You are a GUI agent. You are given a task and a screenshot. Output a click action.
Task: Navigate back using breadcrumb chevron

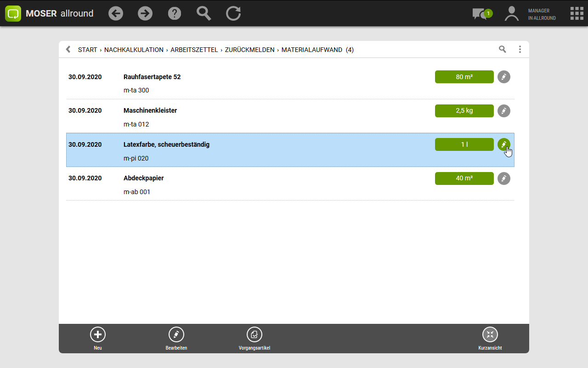pyautogui.click(x=68, y=49)
